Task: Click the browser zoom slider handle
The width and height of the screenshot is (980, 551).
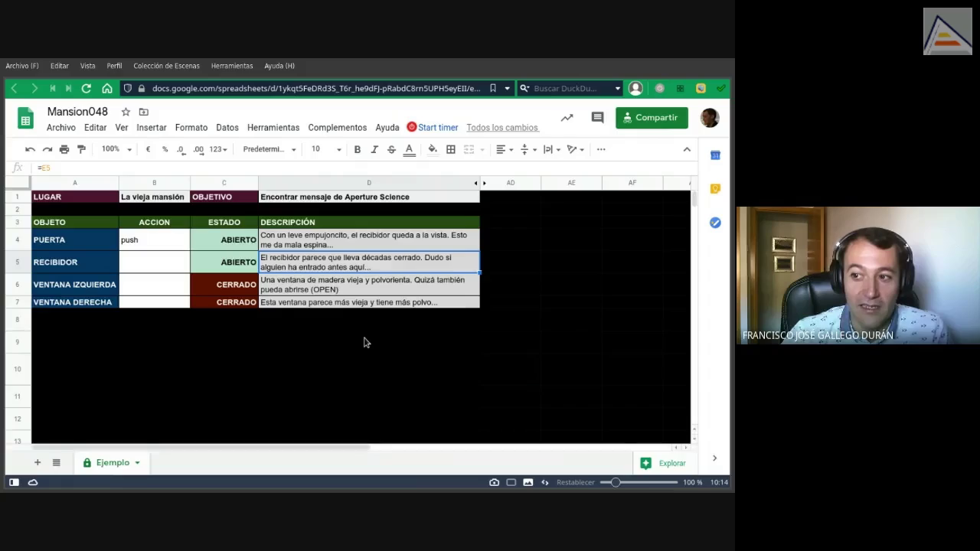Action: (616, 482)
